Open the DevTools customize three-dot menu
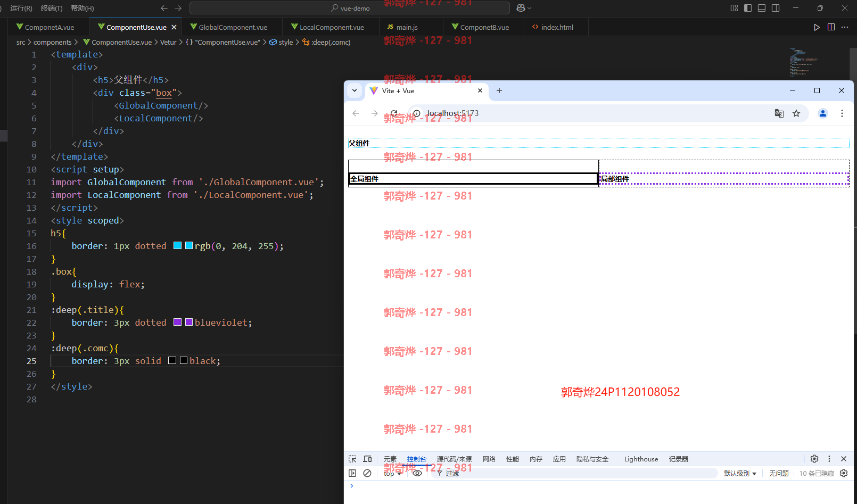Viewport: 857px width, 504px height. point(829,459)
